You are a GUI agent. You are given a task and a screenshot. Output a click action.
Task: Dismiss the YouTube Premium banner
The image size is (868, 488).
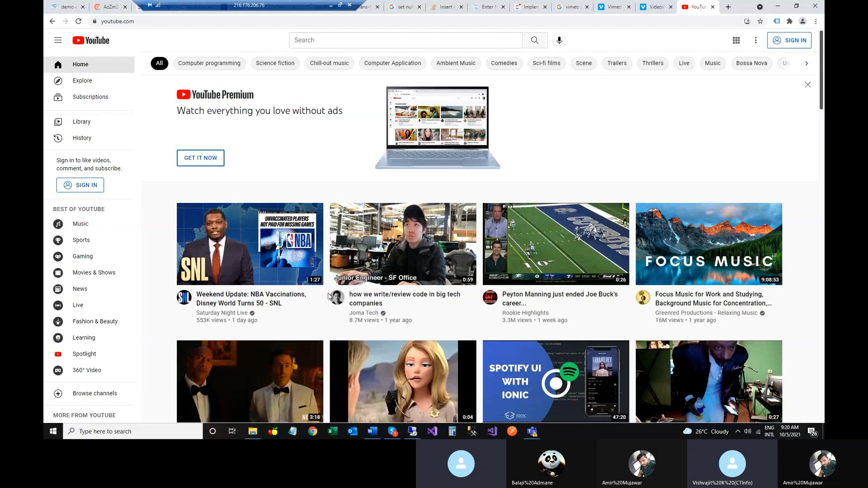pos(807,84)
